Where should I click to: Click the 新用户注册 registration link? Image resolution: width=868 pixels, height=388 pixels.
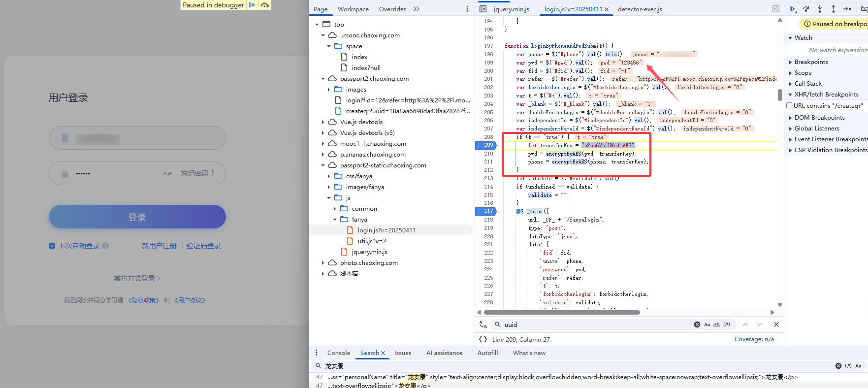tap(159, 246)
